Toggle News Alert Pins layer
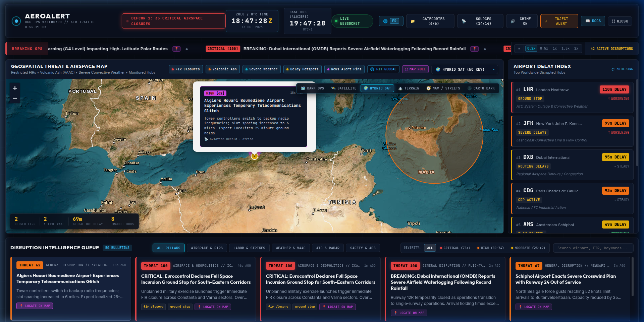Image resolution: width=644 pixels, height=322 pixels. pos(344,69)
